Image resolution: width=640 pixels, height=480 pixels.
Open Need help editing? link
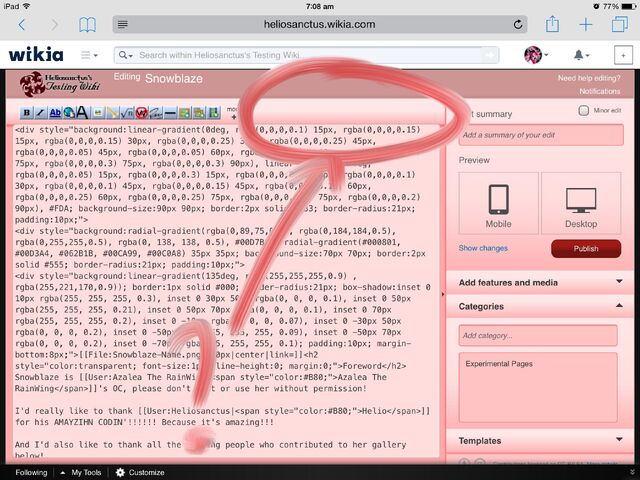589,78
